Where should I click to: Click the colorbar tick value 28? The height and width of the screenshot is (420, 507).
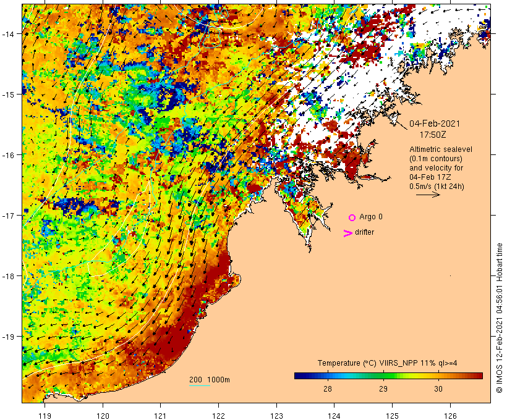(x=328, y=388)
